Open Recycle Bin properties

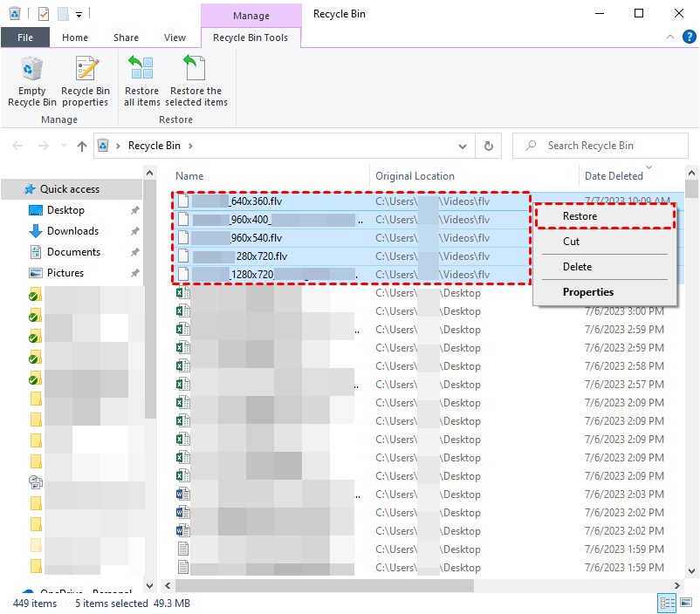click(x=85, y=81)
